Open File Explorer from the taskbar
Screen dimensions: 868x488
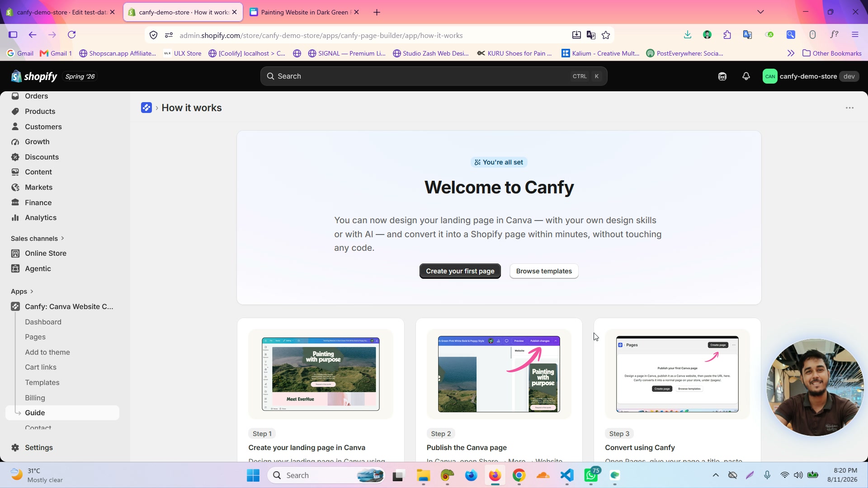423,475
